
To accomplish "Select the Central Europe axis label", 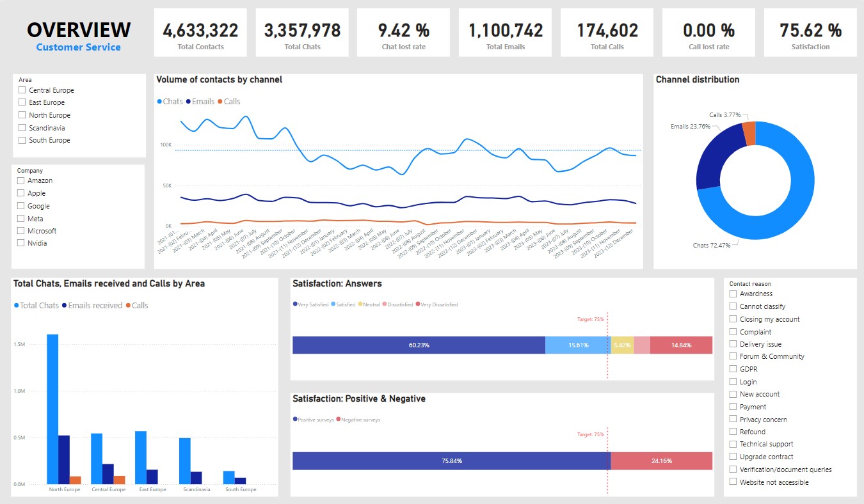I will [x=109, y=490].
